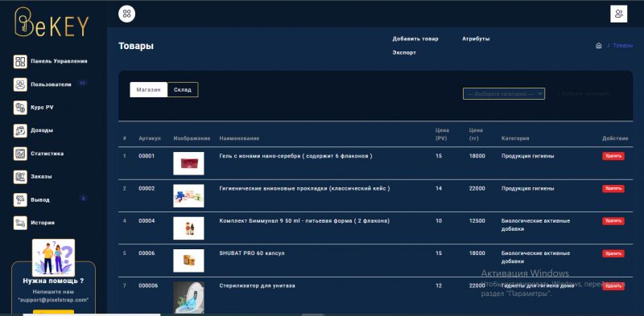Open thumbnail of SHUBAT PRO product
This screenshot has height=316, width=644.
click(x=188, y=261)
